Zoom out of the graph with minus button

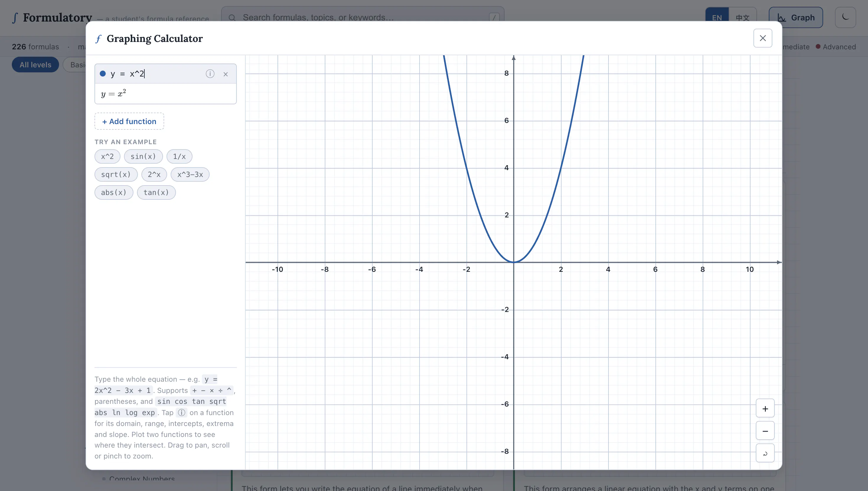point(765,431)
